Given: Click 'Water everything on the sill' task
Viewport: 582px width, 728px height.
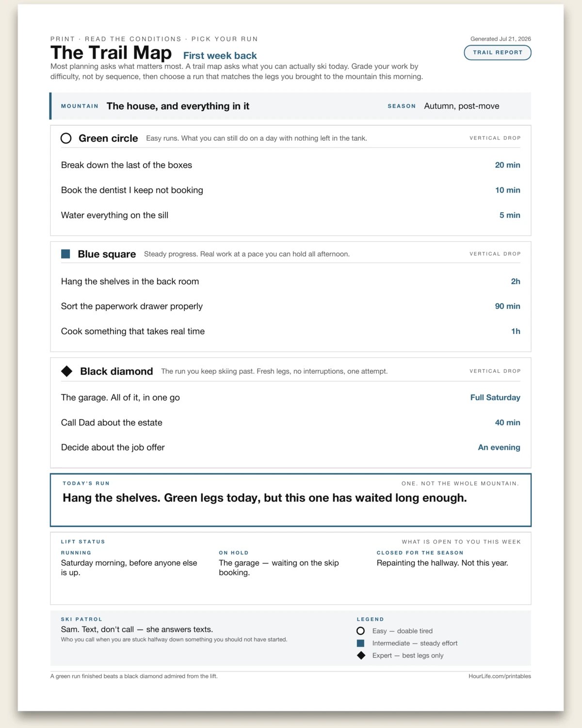Looking at the screenshot, I should [291, 215].
